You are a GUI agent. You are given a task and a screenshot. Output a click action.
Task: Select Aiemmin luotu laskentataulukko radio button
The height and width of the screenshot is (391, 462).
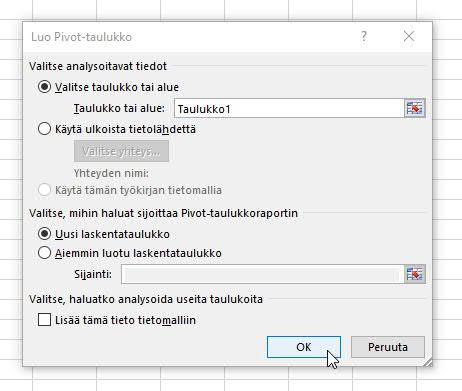(44, 253)
